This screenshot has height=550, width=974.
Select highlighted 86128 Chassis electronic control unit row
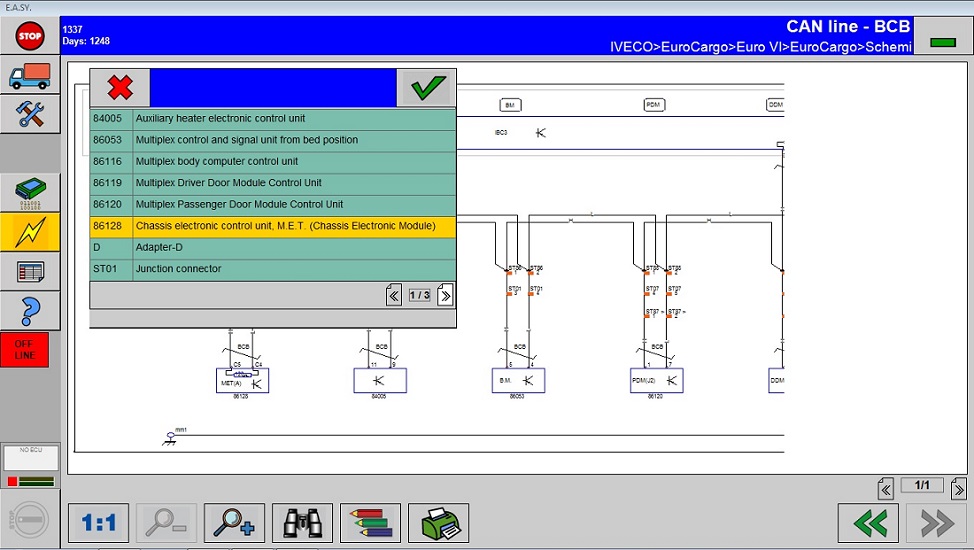(x=273, y=226)
